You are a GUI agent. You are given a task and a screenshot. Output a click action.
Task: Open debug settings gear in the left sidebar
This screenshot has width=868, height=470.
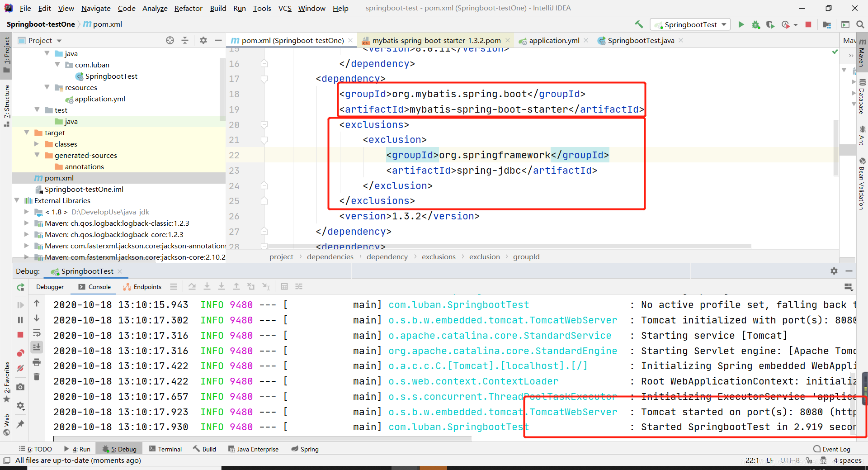coord(20,406)
